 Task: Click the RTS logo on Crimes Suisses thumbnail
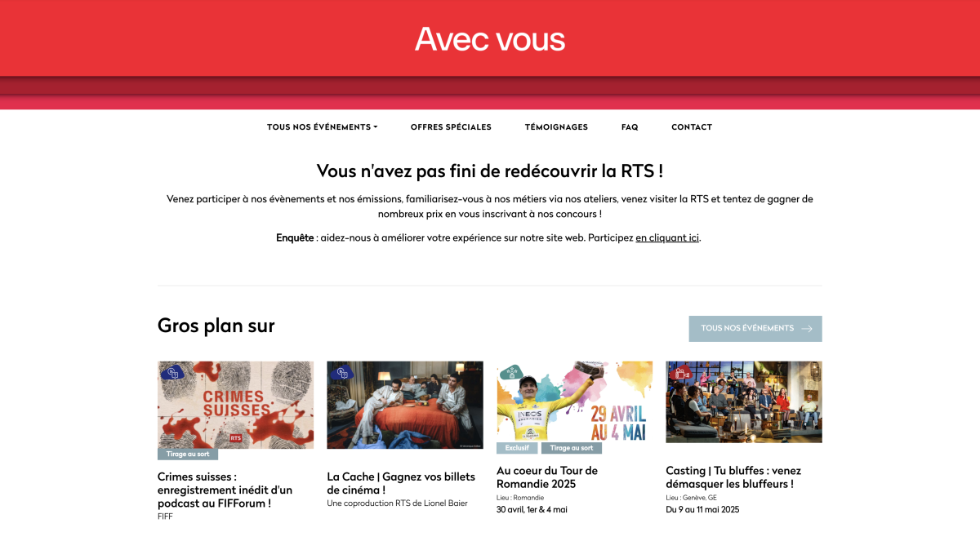click(x=236, y=438)
